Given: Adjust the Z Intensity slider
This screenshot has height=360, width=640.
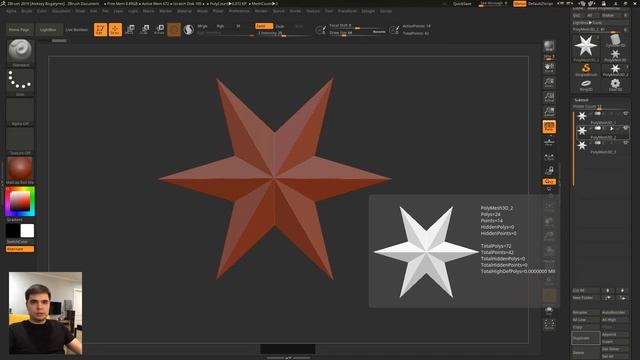Looking at the screenshot, I should 284,33.
